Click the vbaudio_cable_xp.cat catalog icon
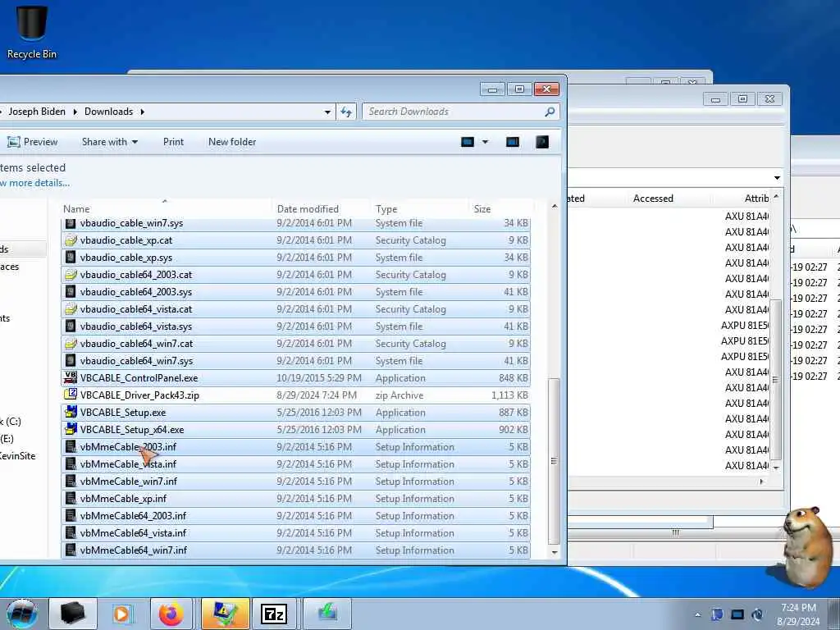This screenshot has width=840, height=630. [71, 240]
